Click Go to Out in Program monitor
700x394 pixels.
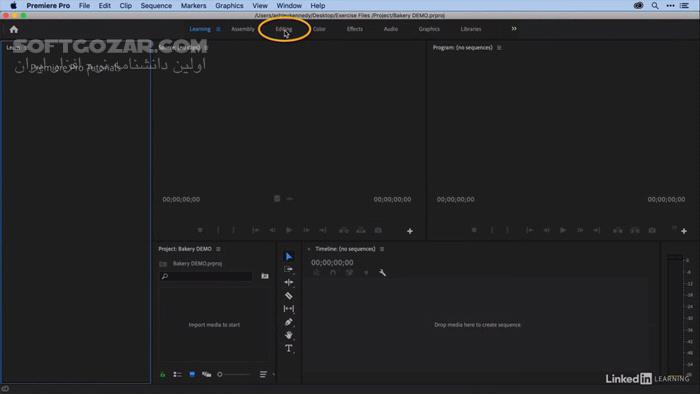tap(597, 230)
